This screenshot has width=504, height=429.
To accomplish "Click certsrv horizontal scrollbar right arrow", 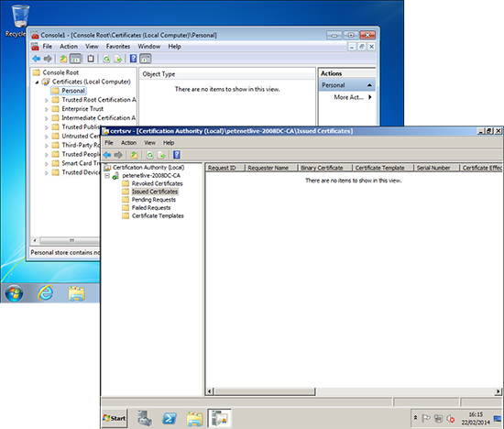I will pos(499,391).
